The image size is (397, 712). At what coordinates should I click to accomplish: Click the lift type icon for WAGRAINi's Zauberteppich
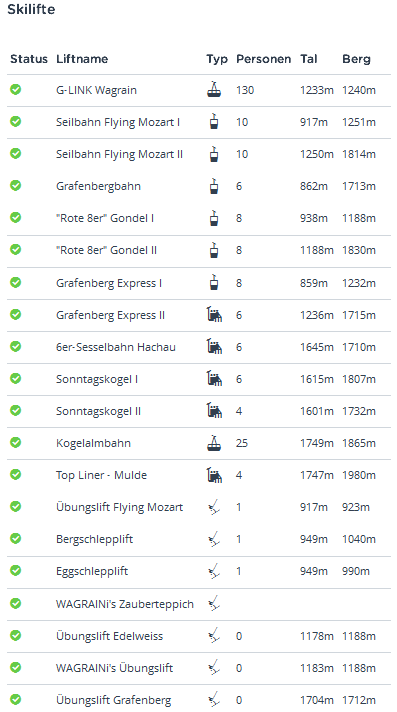pos(214,603)
